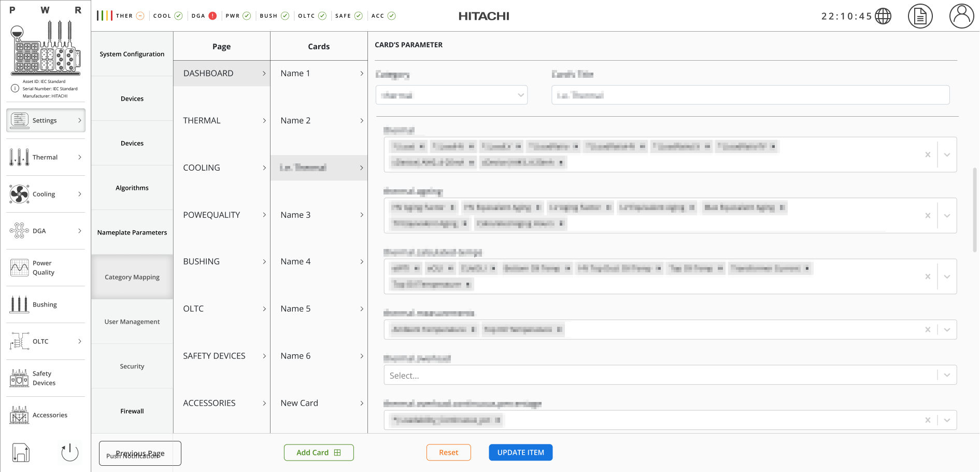Expand the POWEQUALITY page row

pyautogui.click(x=222, y=215)
